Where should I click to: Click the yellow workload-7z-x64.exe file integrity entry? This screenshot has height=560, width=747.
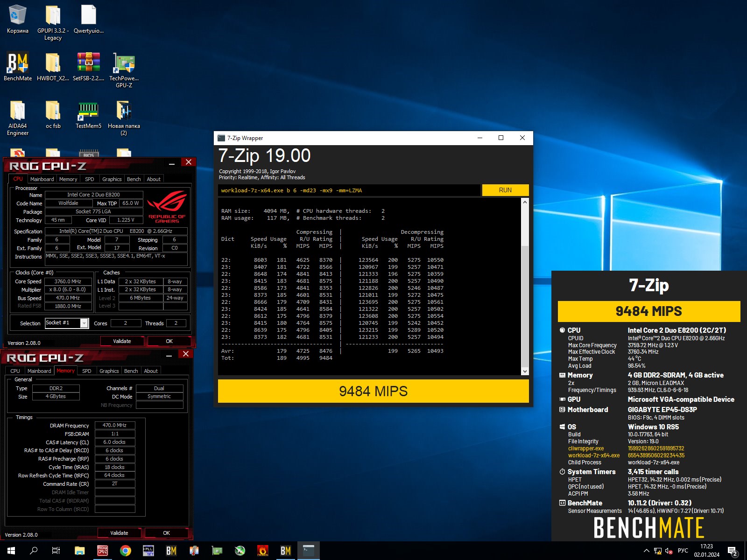pyautogui.click(x=593, y=455)
